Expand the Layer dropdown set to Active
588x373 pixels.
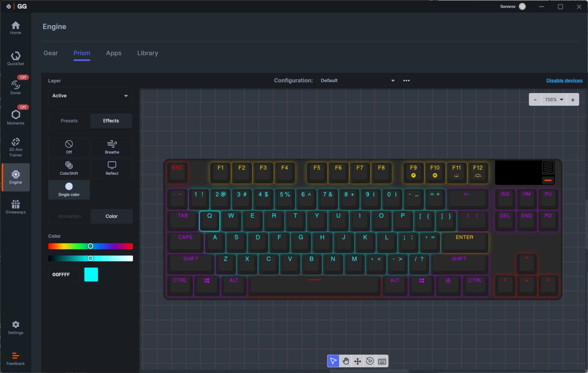[x=90, y=96]
